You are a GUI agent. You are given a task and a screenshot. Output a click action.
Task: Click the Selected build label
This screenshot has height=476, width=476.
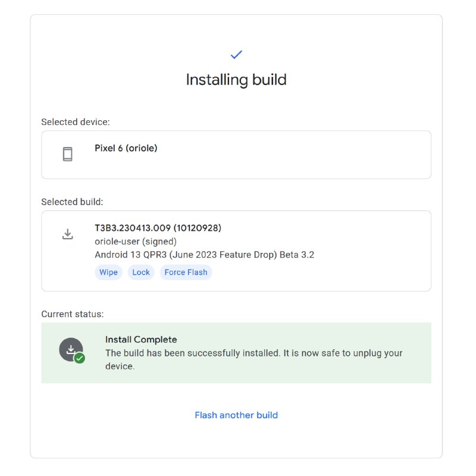pos(72,202)
